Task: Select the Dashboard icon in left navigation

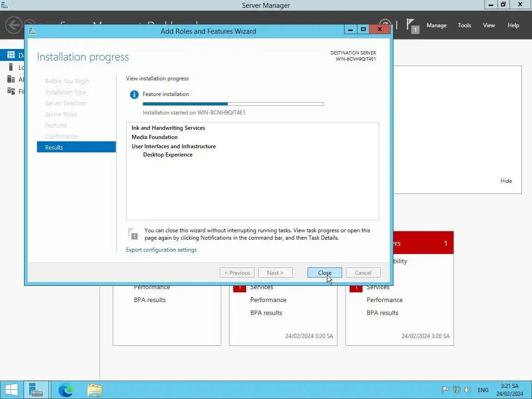Action: 11,55
